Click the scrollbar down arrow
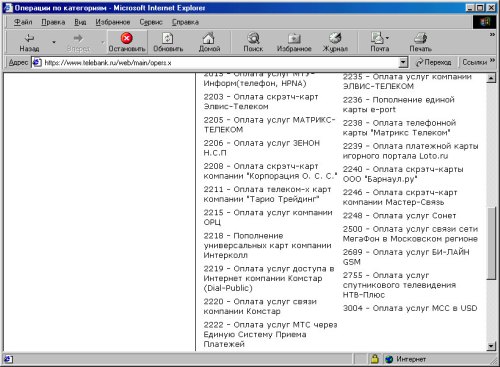Viewport: 500px width, 367px height. (491, 346)
